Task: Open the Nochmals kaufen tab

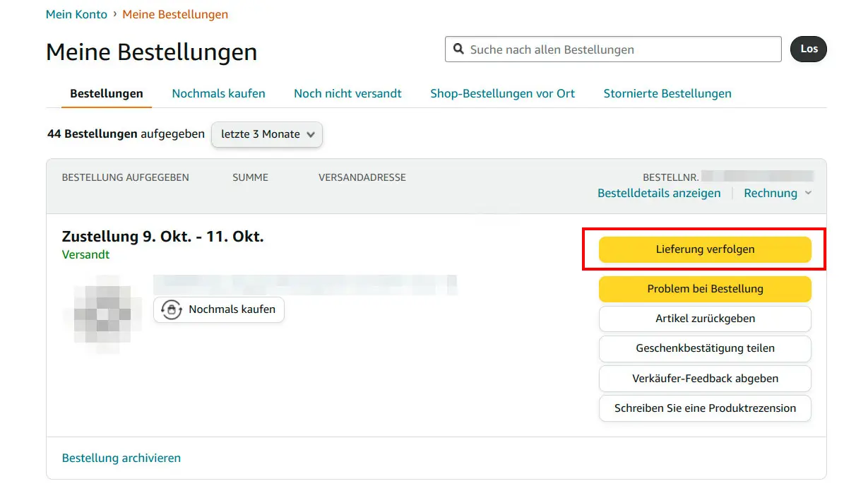Action: (x=218, y=93)
